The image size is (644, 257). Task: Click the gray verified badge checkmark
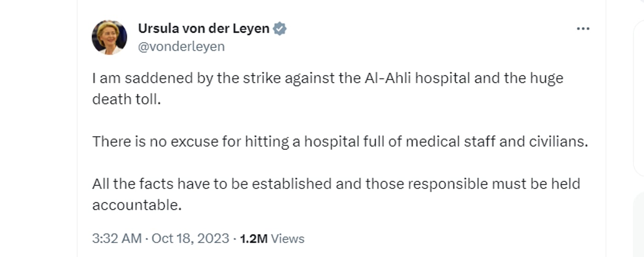pos(280,29)
